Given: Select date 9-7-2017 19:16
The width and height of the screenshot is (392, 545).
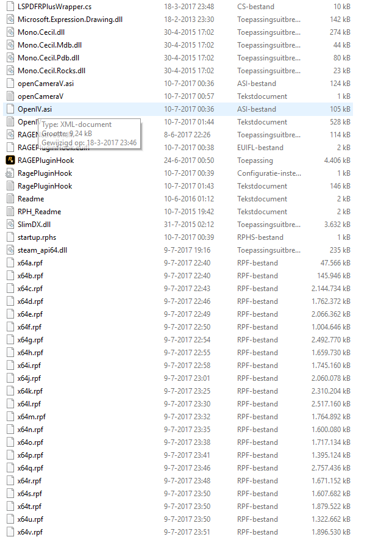Looking at the screenshot, I should (187, 250).
